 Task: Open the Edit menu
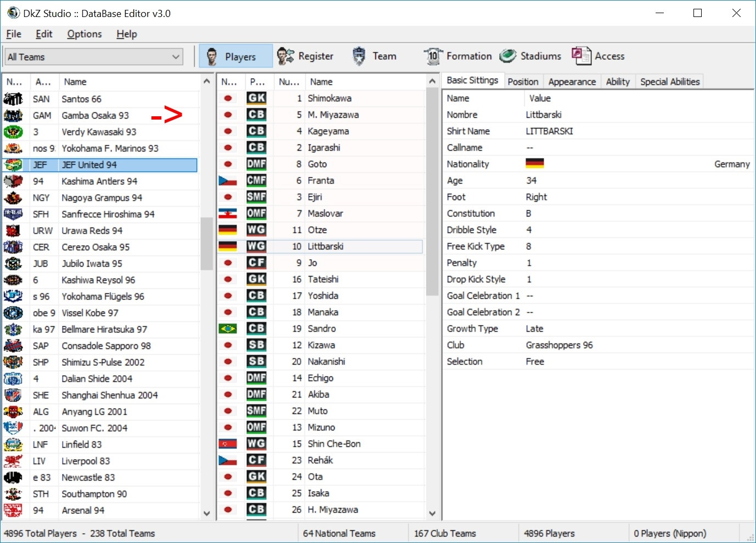click(x=44, y=34)
